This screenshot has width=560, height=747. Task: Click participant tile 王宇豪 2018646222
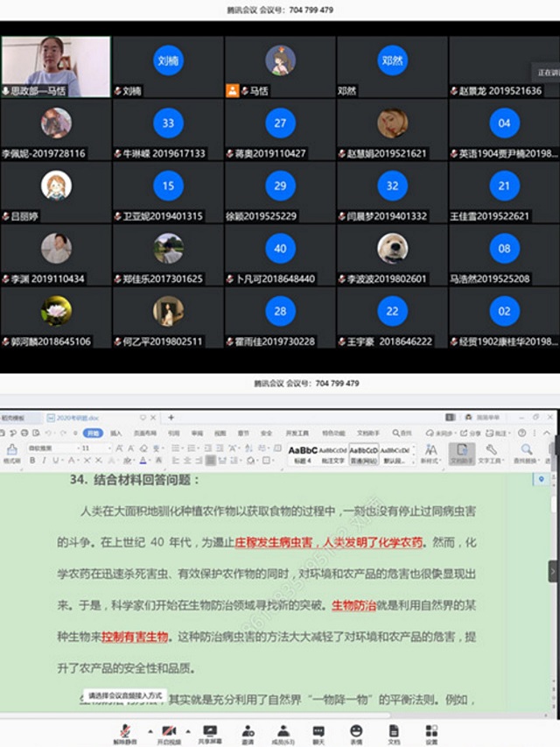coord(392,317)
